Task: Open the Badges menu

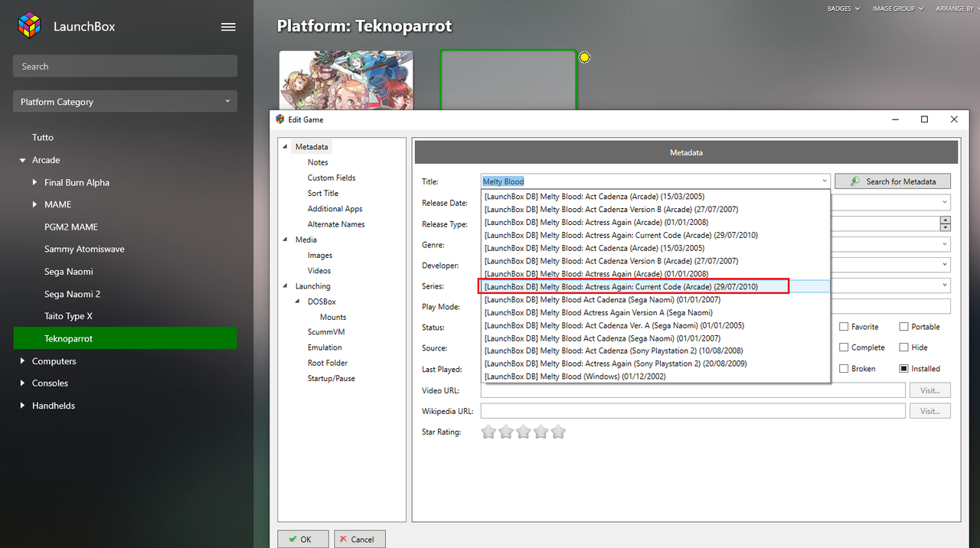Action: (x=844, y=8)
